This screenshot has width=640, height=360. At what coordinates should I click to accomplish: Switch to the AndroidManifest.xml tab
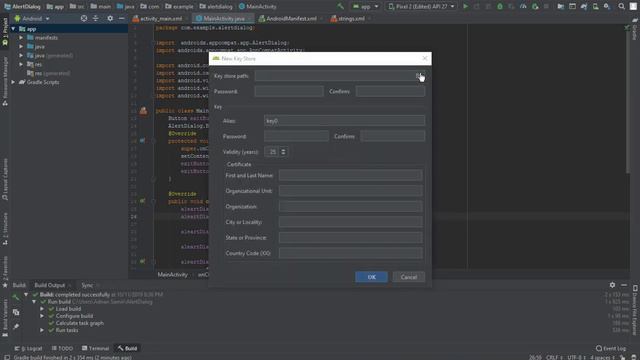point(290,19)
